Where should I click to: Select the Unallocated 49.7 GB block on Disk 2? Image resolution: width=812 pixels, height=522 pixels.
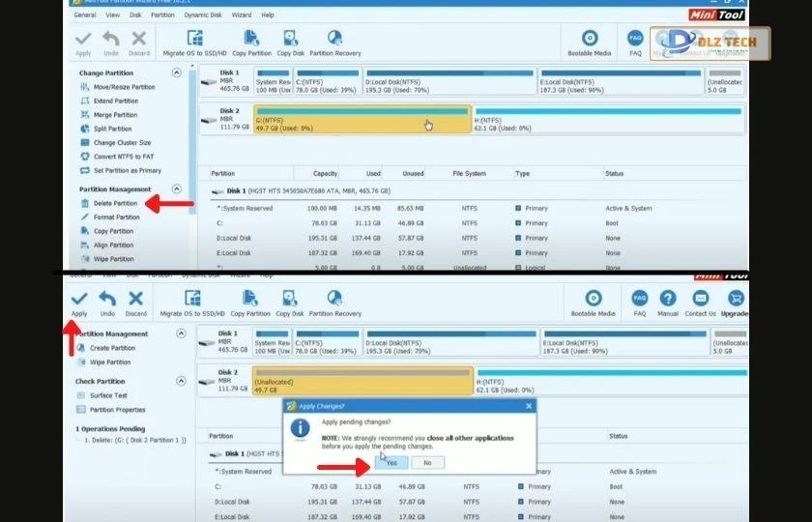[362, 381]
